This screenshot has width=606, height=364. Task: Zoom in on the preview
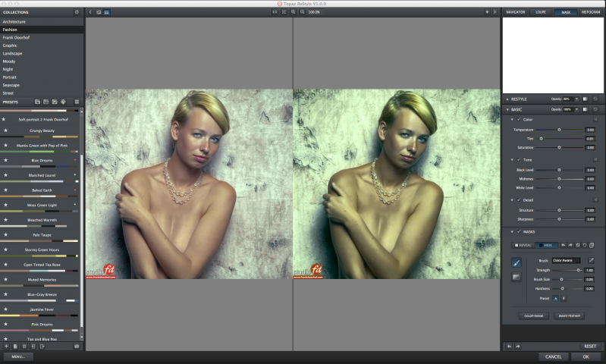(293, 12)
